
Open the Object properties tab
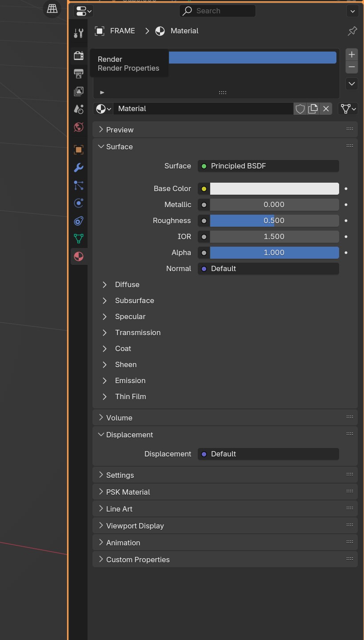[79, 150]
